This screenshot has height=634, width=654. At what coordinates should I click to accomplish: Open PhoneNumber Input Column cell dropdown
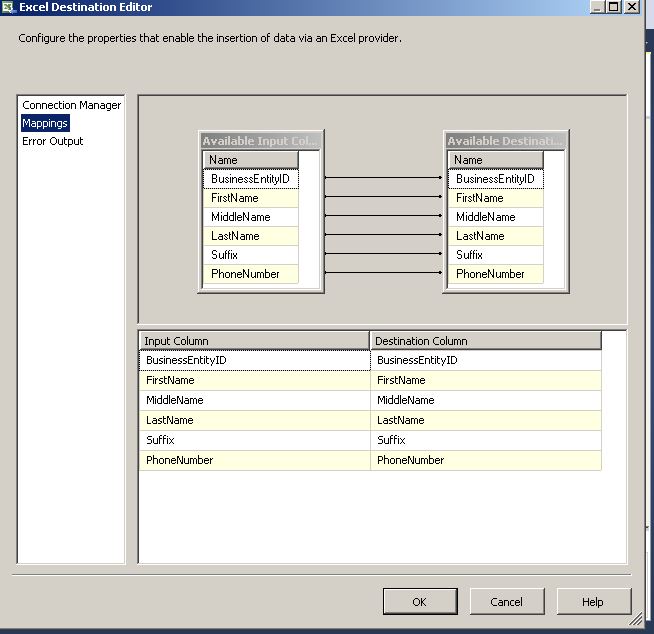255,460
